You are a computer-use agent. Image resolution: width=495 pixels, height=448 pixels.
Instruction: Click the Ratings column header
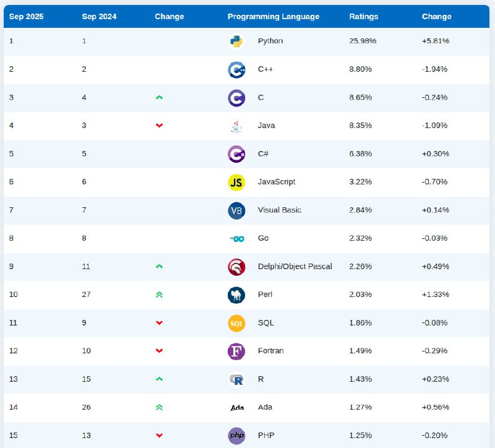[x=364, y=17]
